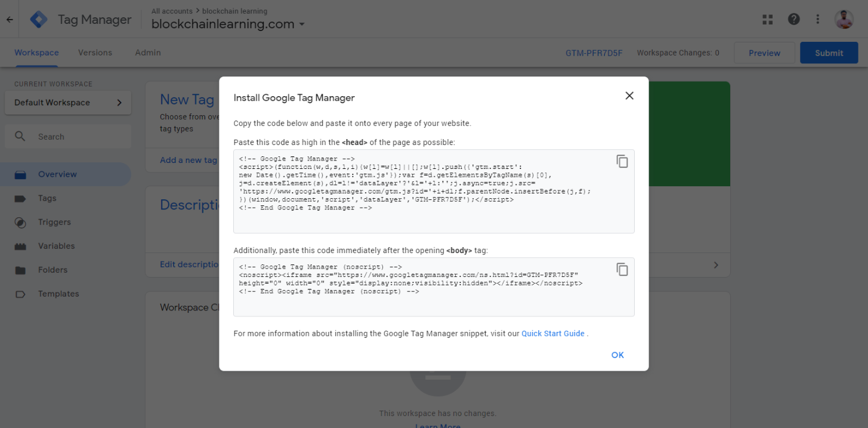Click the Folders sidebar icon
Viewport: 868px width, 428px height.
point(20,270)
